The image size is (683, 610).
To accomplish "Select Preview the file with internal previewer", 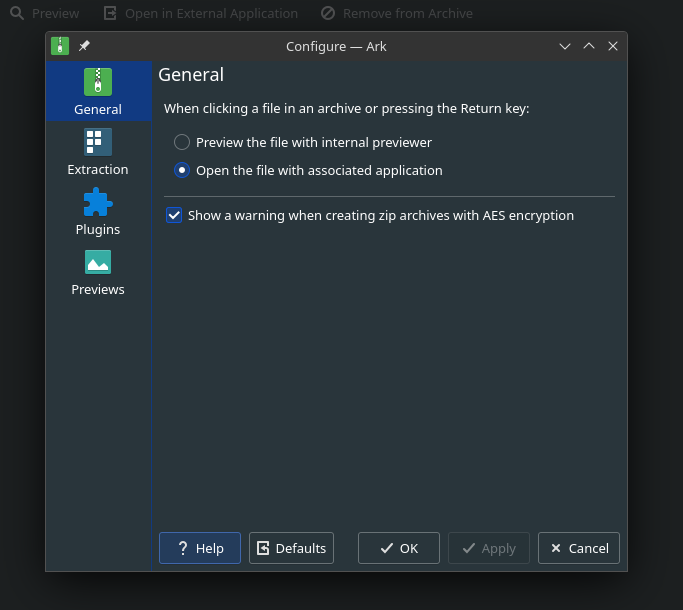I will [303, 142].
